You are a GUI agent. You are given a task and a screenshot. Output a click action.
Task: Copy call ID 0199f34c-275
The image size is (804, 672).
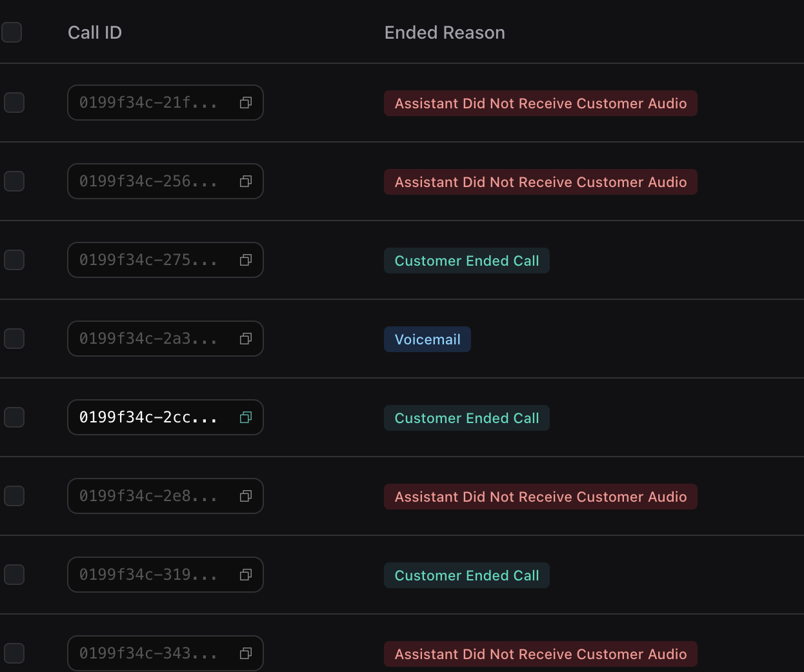(x=246, y=261)
